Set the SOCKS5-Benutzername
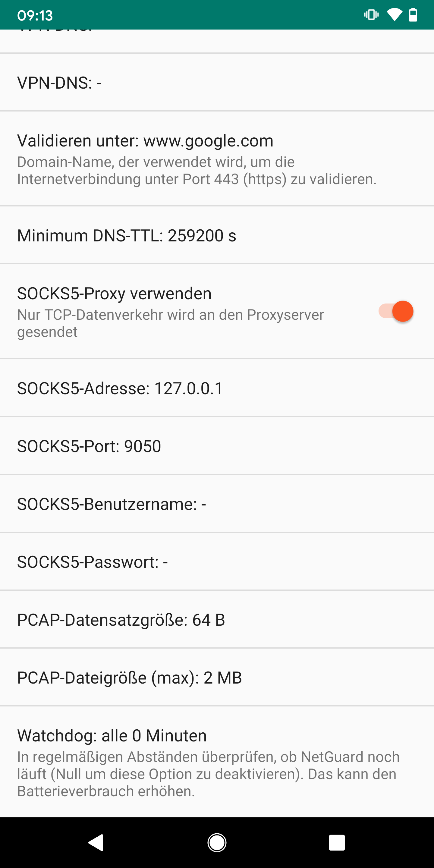 click(x=217, y=504)
